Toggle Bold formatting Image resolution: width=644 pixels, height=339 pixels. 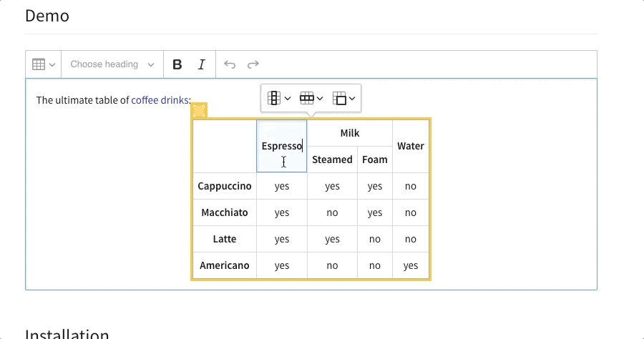click(177, 64)
